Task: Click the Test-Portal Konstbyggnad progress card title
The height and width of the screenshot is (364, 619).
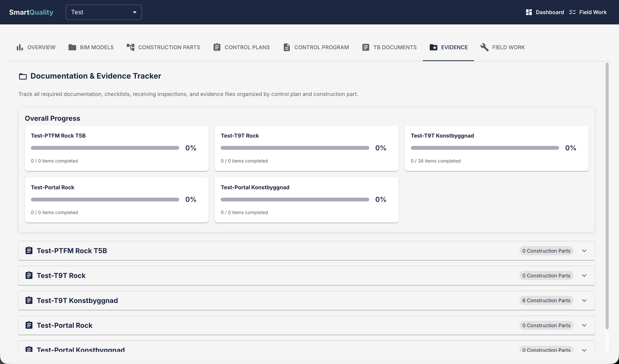Action: coord(255,187)
